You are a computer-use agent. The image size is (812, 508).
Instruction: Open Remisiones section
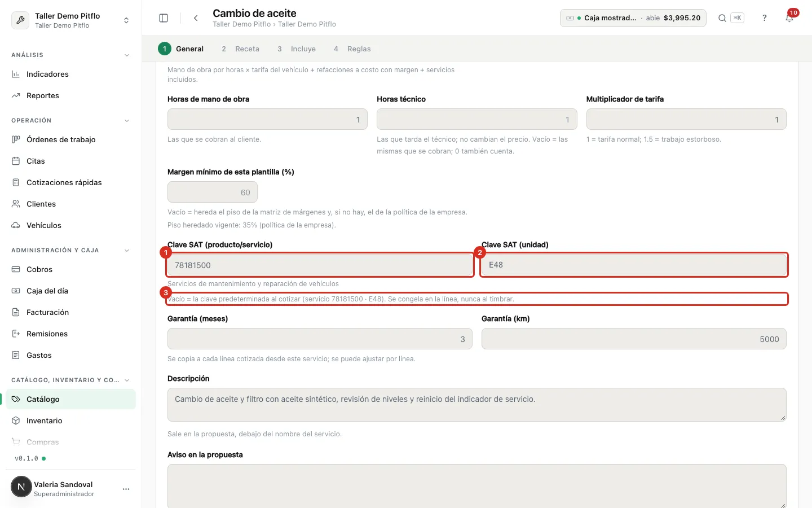(x=70, y=334)
